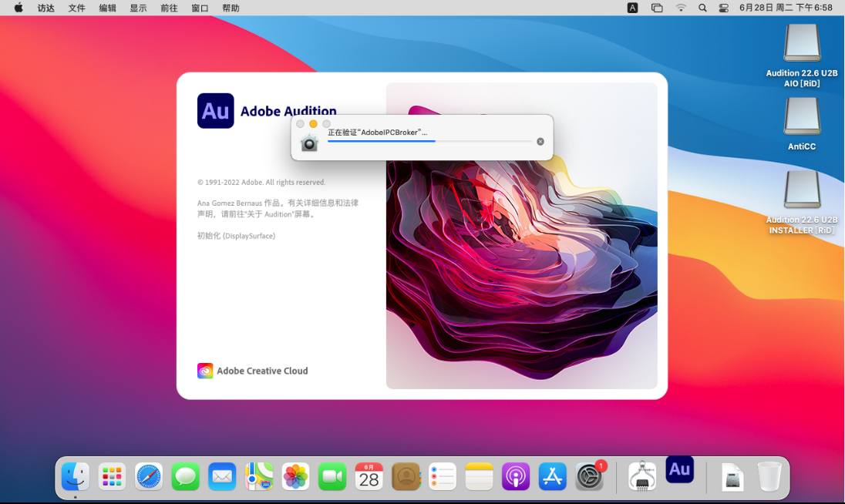Select the Audition 22.6 U2B AIO [RiD] disk
845x504 pixels.
click(802, 42)
